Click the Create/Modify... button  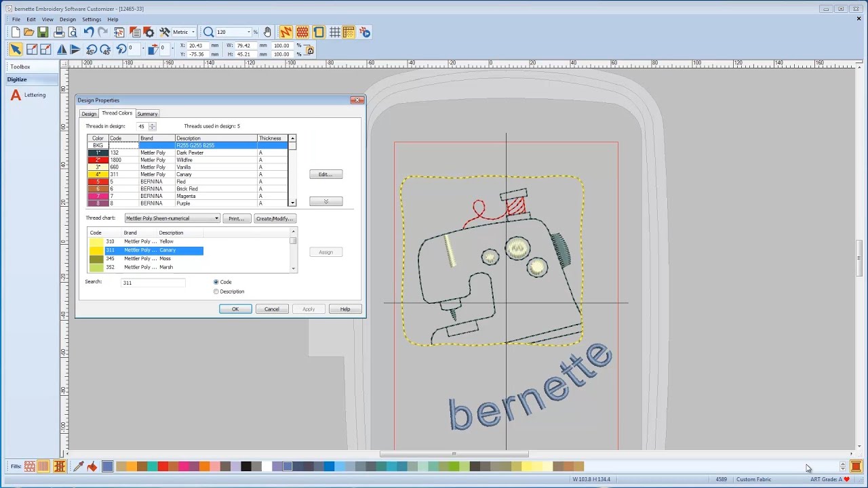tap(274, 218)
